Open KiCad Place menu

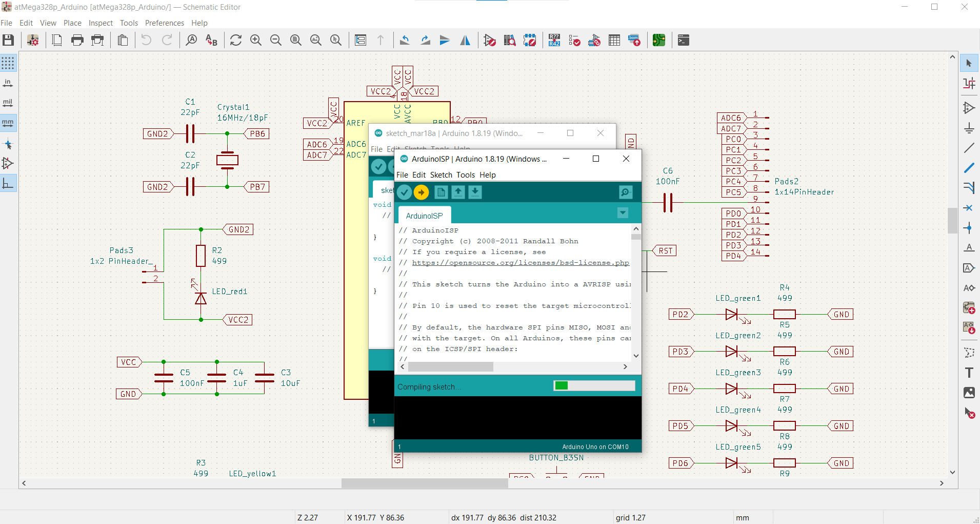click(72, 23)
